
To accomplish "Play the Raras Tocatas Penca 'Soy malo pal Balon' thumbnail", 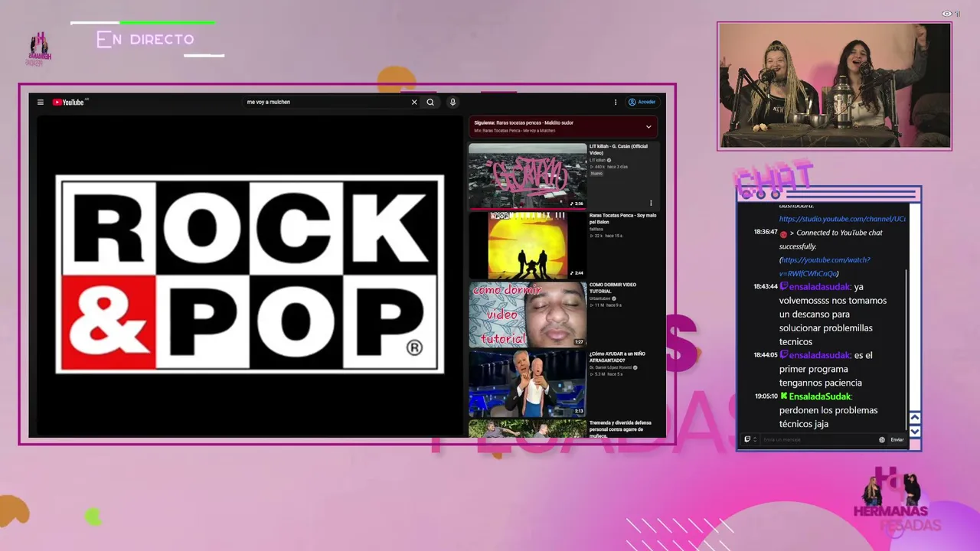I will point(528,245).
